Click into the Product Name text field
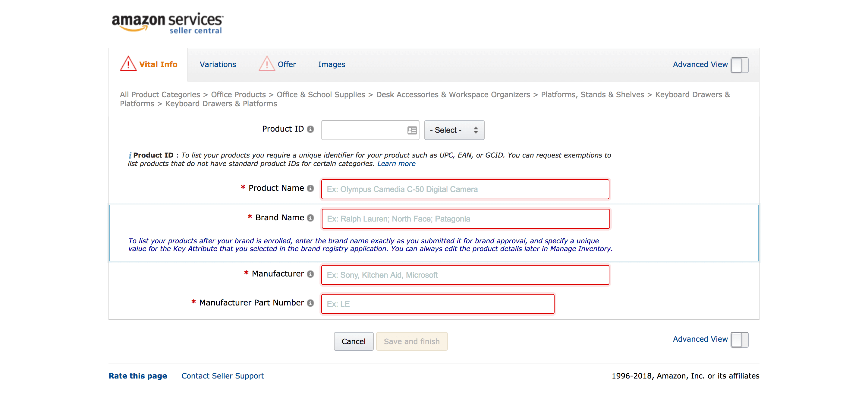Screen dimensions: 868x393 tap(465, 189)
